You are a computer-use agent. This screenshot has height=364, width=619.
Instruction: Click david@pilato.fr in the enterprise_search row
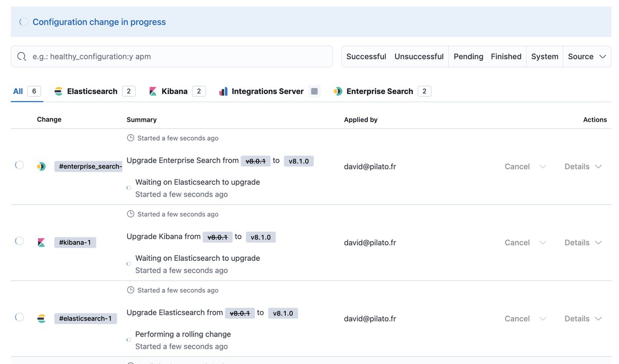(370, 167)
